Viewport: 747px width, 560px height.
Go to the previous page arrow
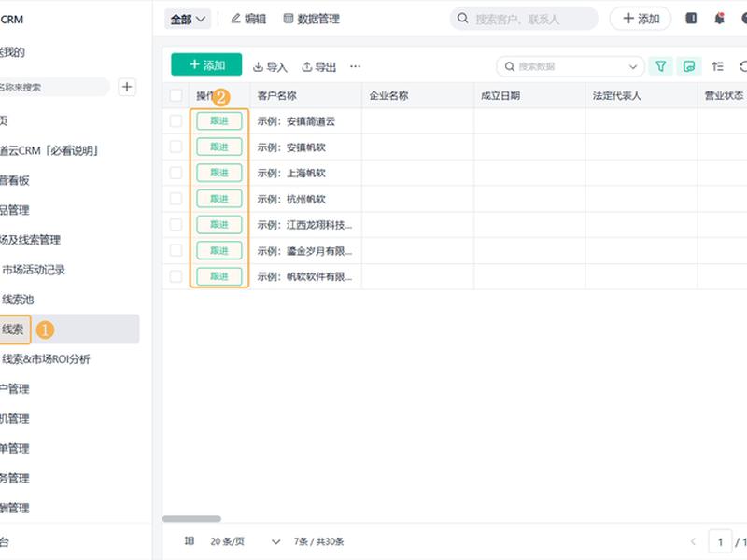693,541
